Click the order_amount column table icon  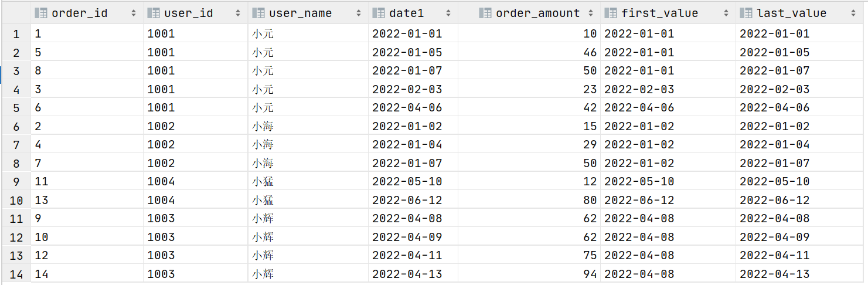click(x=485, y=13)
